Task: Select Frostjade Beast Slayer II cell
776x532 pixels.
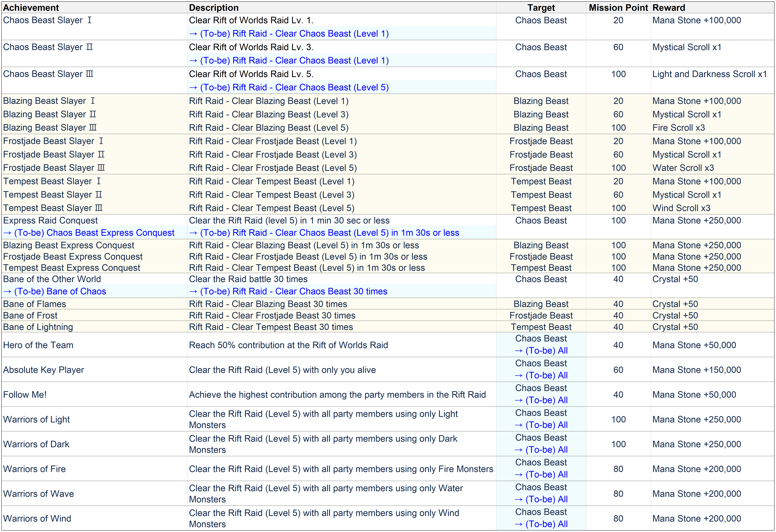Action: pyautogui.click(x=54, y=155)
